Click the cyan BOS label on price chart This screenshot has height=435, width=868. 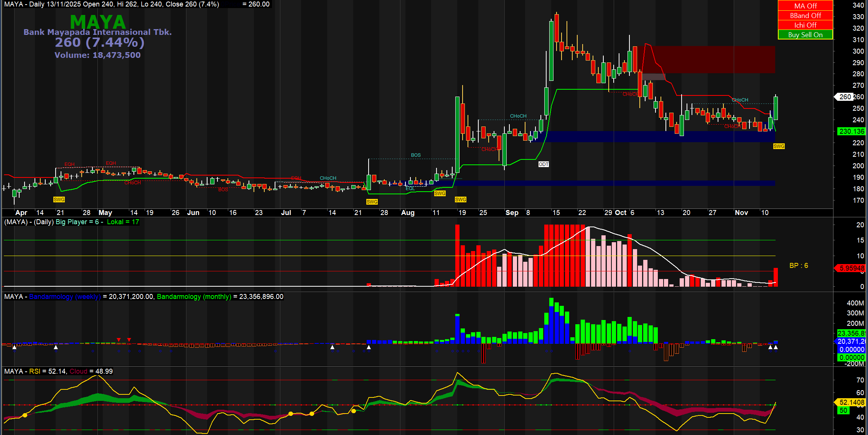(x=416, y=155)
